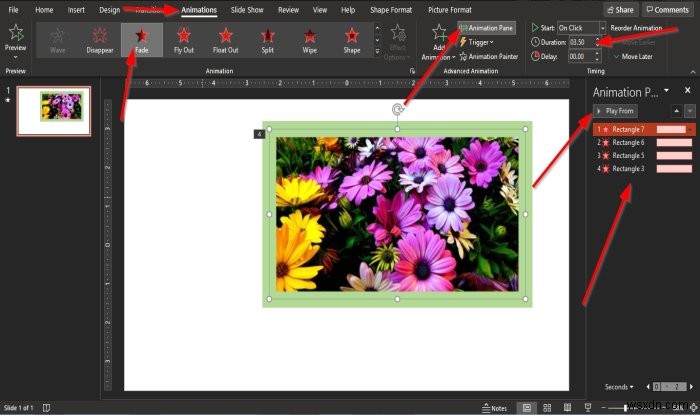The width and height of the screenshot is (700, 415).
Task: Toggle the Animation Pane button
Action: [486, 28]
